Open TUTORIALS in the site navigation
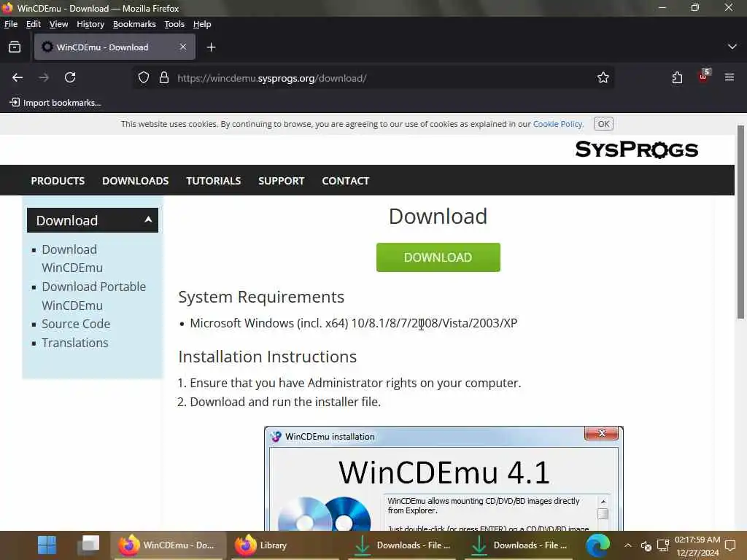The height and width of the screenshot is (560, 747). point(214,181)
